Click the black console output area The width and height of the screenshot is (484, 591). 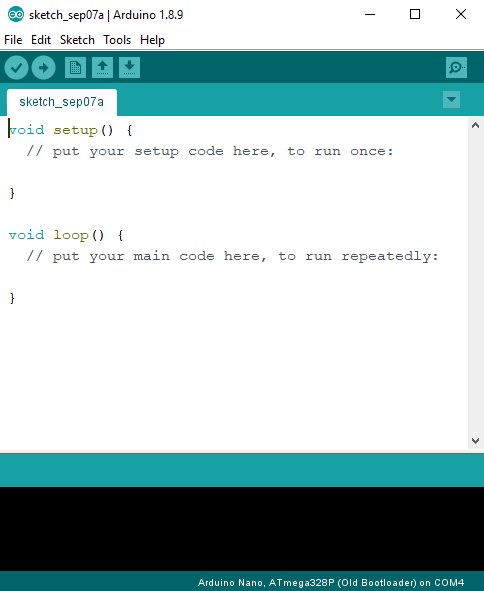tap(242, 529)
